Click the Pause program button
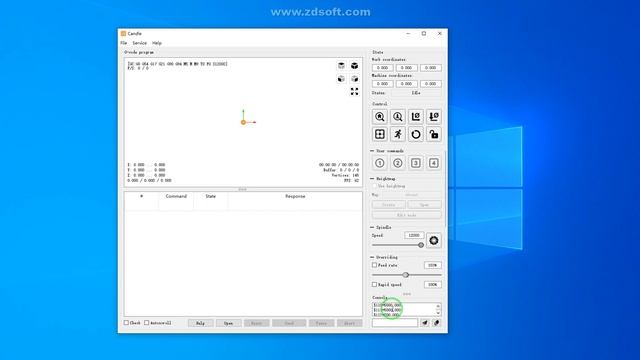Viewport: 640px width, 360px height. click(321, 323)
